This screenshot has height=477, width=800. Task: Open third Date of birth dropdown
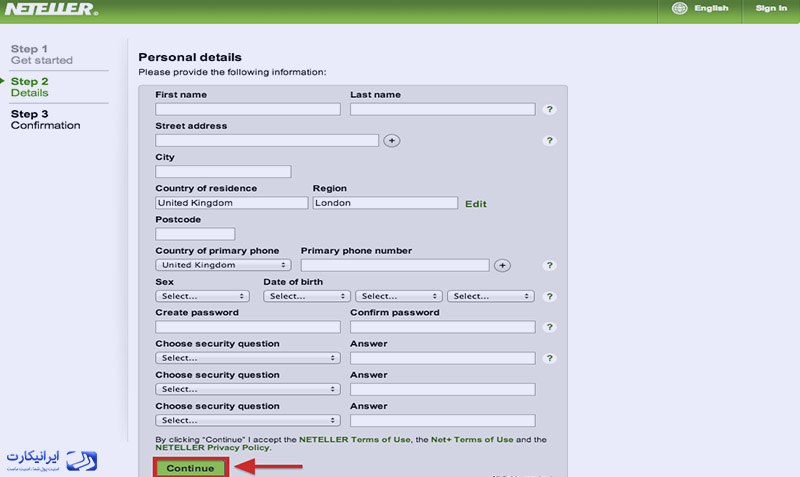(491, 296)
